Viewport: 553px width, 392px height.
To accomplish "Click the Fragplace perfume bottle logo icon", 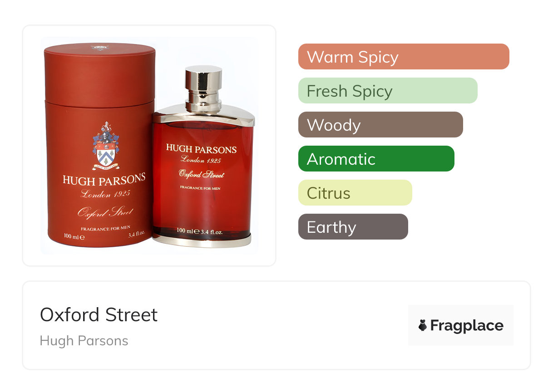I will pyautogui.click(x=423, y=325).
